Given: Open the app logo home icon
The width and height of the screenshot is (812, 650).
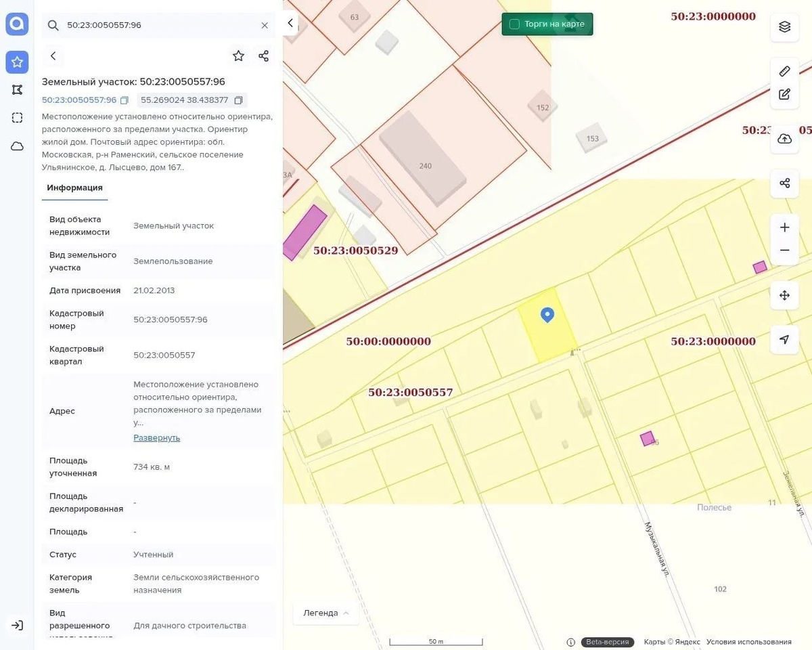Looking at the screenshot, I should pyautogui.click(x=17, y=24).
